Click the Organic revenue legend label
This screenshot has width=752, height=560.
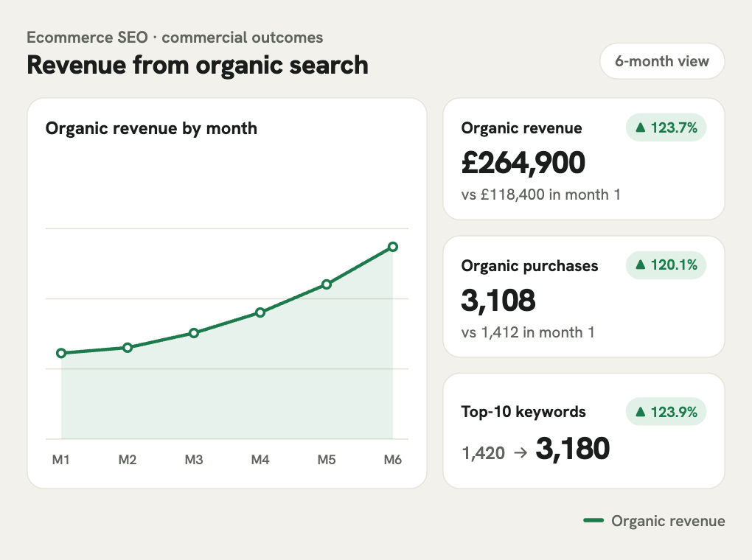(x=668, y=521)
